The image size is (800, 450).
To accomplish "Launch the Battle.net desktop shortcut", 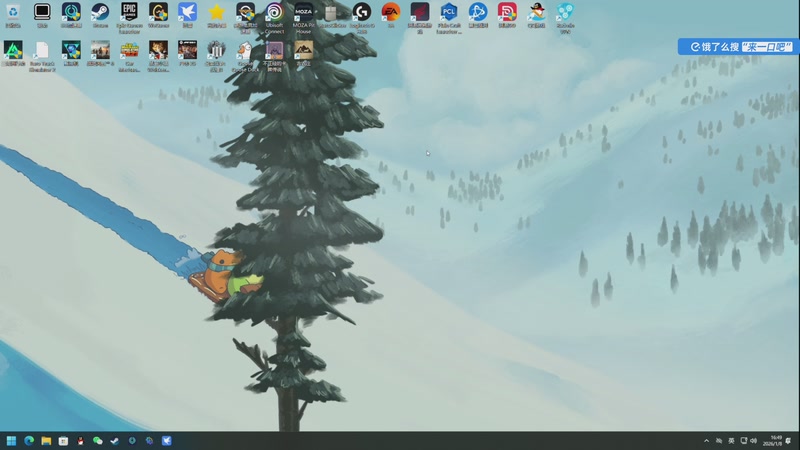I will pyautogui.click(x=478, y=15).
